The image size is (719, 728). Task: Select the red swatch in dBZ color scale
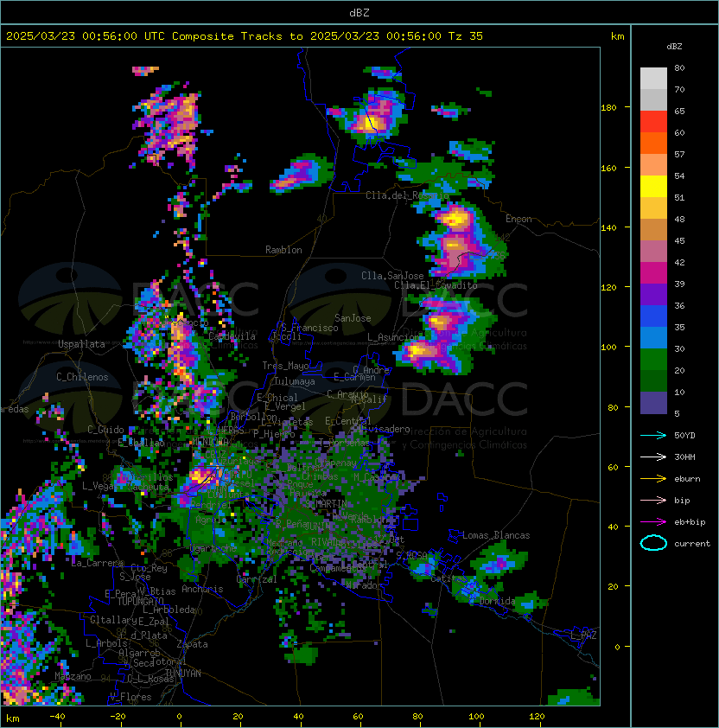653,122
